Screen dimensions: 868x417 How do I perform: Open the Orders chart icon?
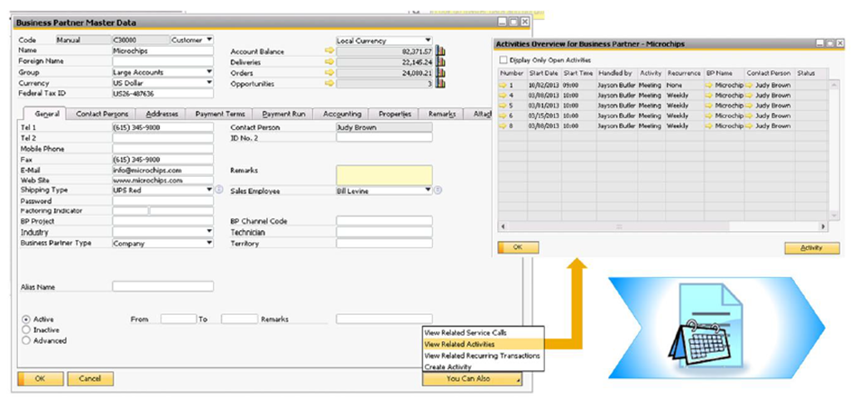440,72
